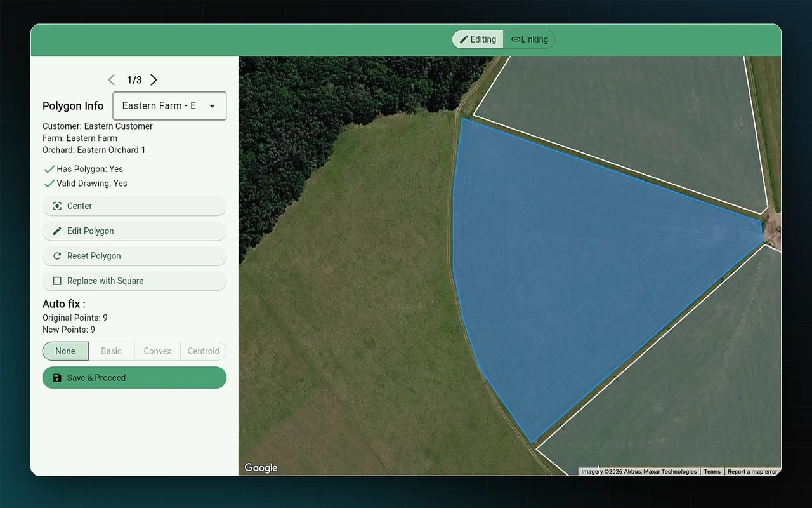
Task: Click the '1/3' page counter
Action: 134,80
